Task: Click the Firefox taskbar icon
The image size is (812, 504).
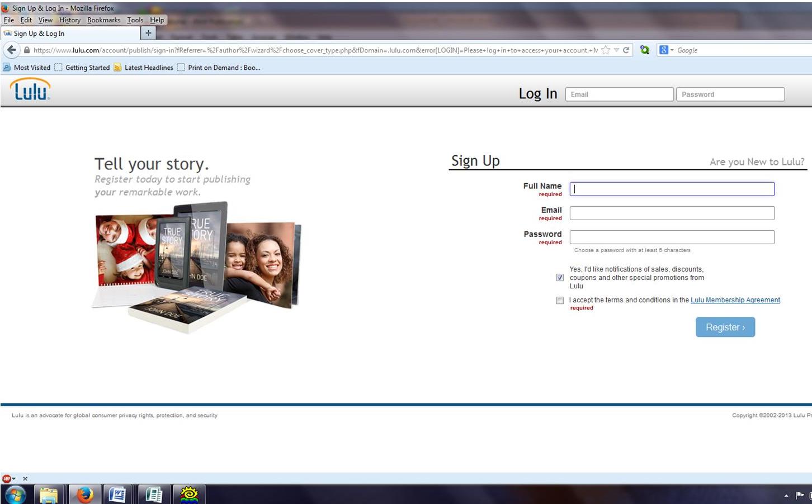Action: pyautogui.click(x=84, y=495)
